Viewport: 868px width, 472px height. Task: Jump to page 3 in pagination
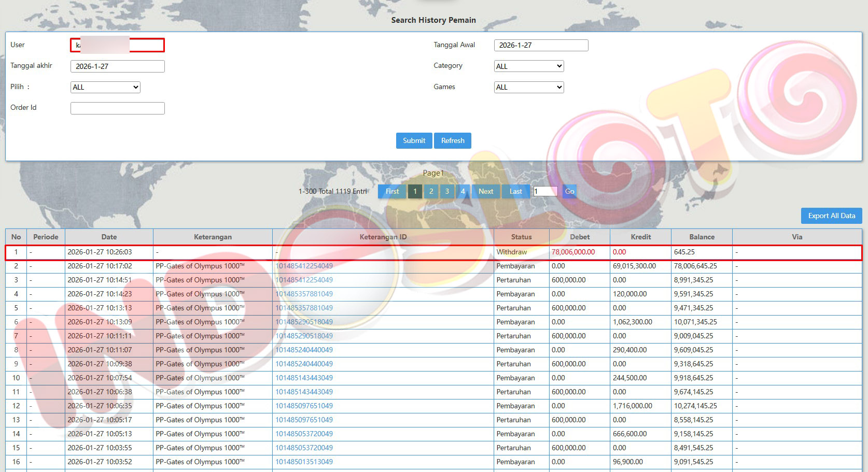coord(447,191)
